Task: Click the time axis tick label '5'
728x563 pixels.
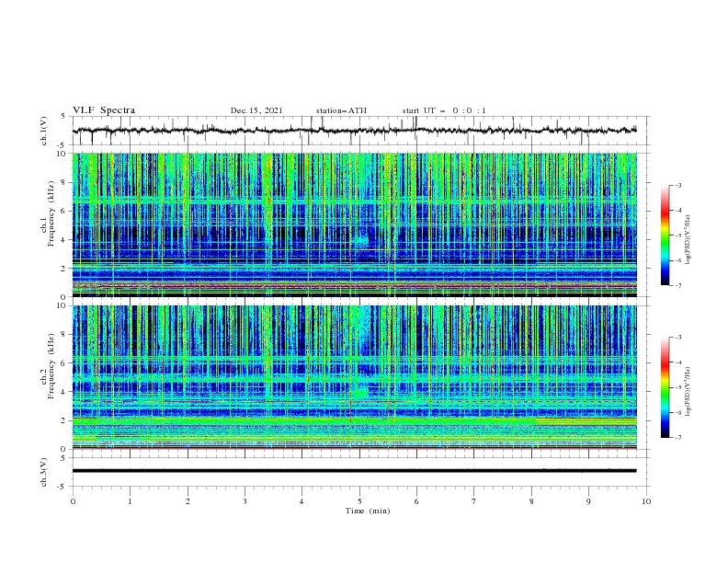Action: pos(359,501)
